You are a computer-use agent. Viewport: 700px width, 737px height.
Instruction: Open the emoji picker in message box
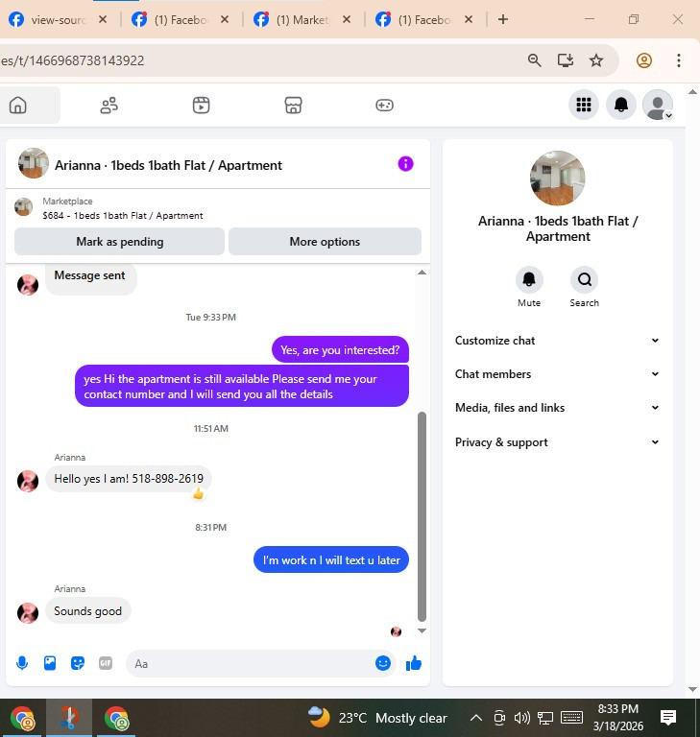[x=383, y=663]
